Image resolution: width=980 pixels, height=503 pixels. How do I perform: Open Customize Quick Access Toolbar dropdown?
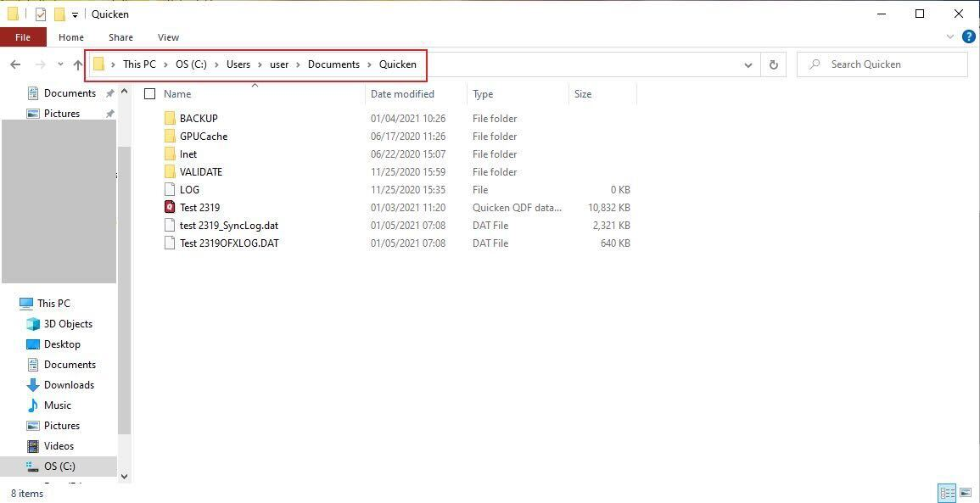tap(75, 14)
